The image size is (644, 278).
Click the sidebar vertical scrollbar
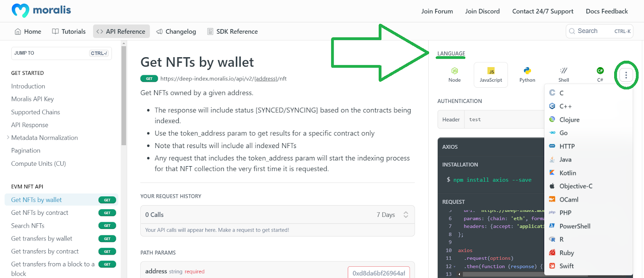point(124,96)
